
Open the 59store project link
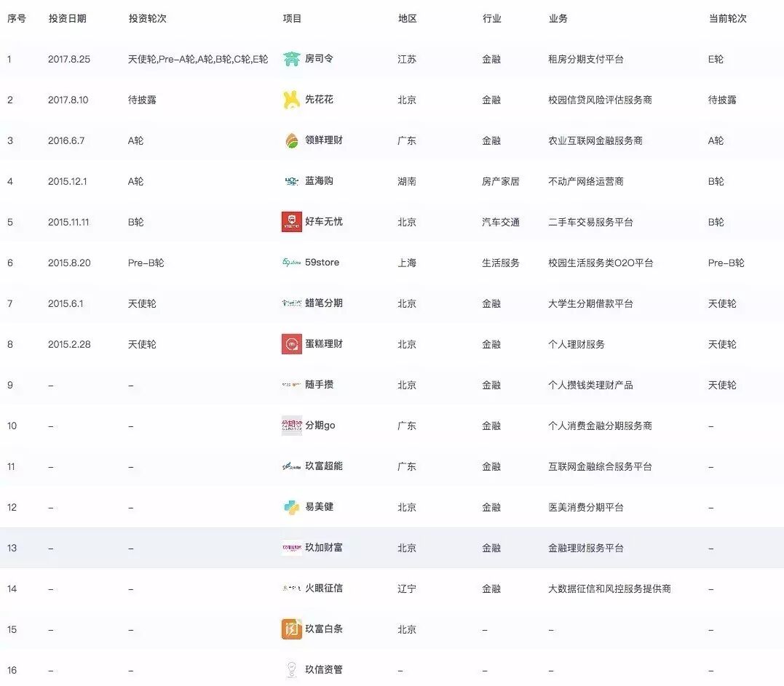point(322,263)
